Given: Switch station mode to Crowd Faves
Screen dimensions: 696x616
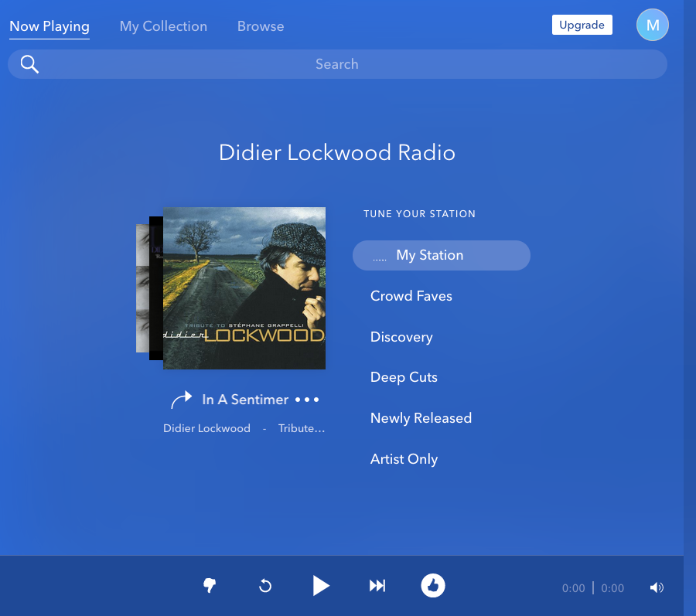Looking at the screenshot, I should (411, 296).
